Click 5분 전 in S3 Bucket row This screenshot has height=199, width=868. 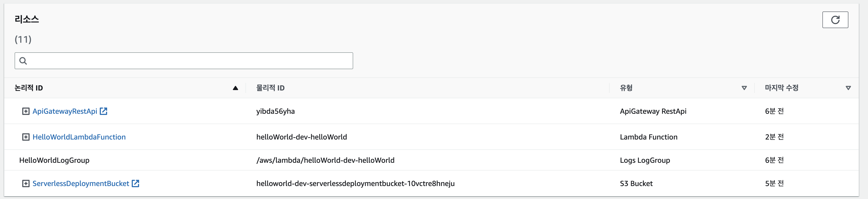coord(774,183)
